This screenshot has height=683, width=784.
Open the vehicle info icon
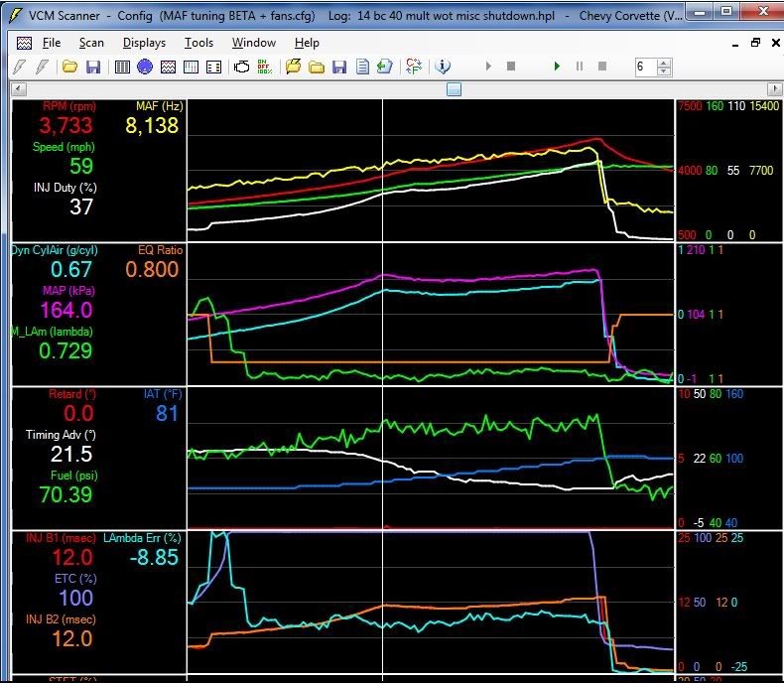point(443,66)
